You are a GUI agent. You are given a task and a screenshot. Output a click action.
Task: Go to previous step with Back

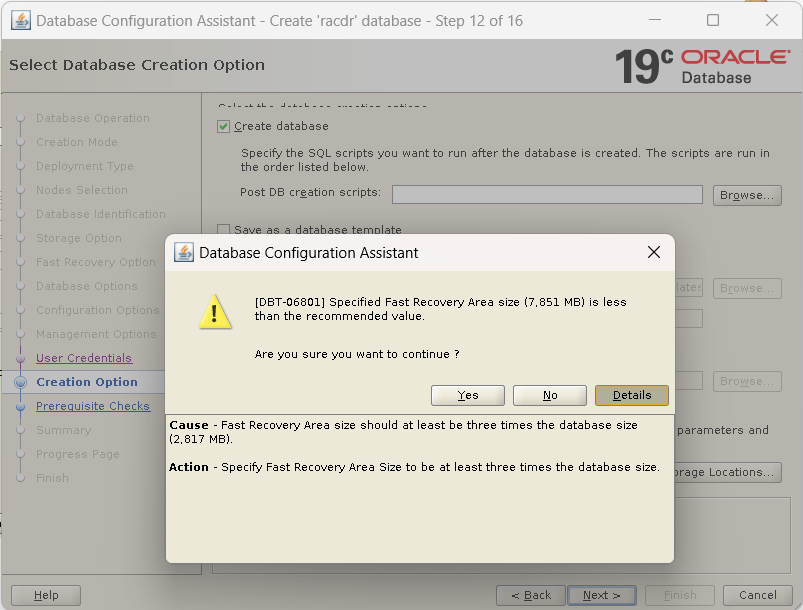coord(531,595)
